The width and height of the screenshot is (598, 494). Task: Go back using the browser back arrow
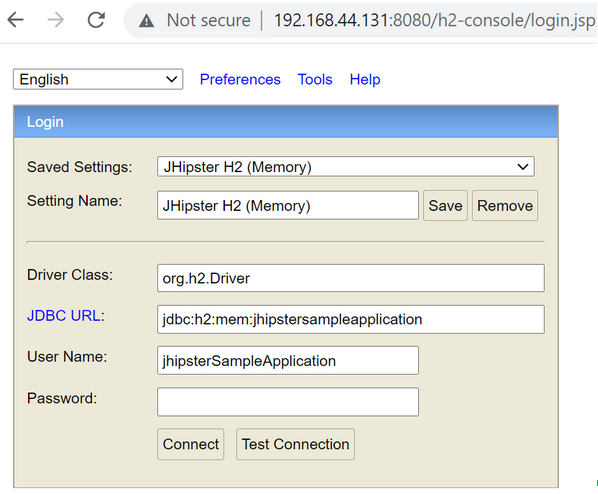tap(16, 20)
